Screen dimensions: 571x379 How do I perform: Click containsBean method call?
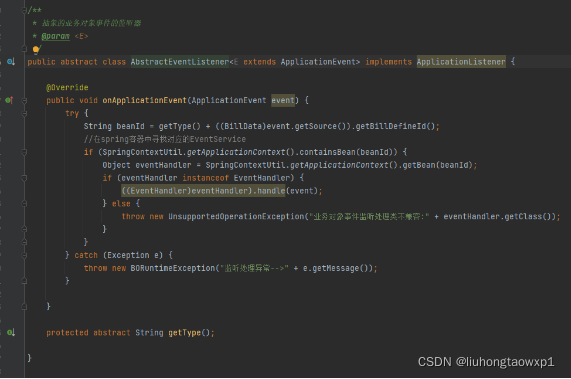pyautogui.click(x=327, y=152)
